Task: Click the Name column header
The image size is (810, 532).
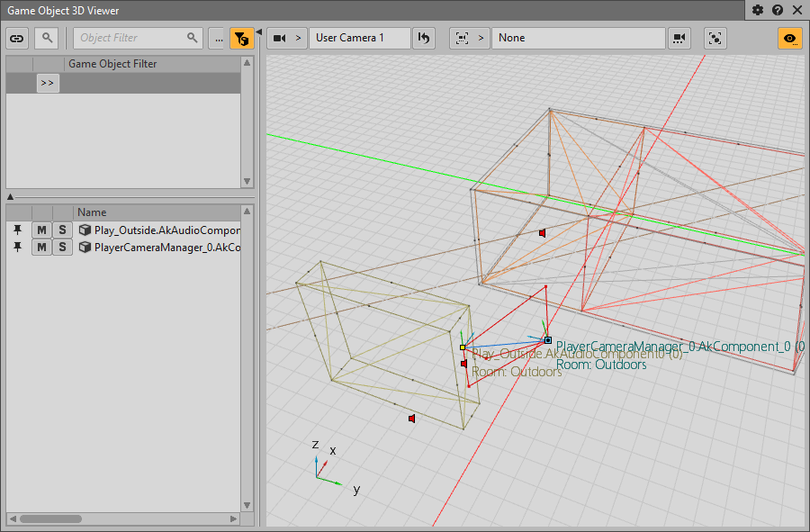Action: [92, 212]
